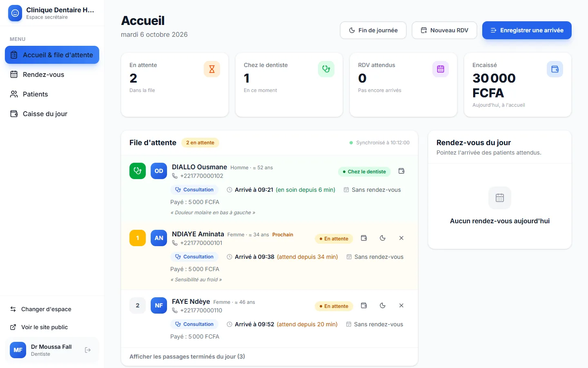Click the logout icon beside Dr Moussa Fall
The height and width of the screenshot is (368, 588).
88,350
